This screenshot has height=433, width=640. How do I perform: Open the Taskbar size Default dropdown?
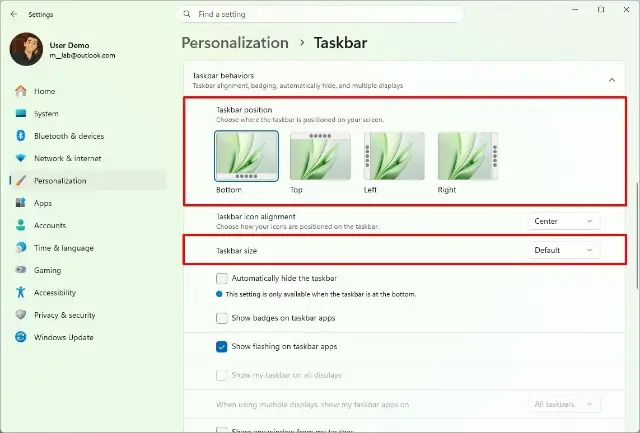pos(564,250)
